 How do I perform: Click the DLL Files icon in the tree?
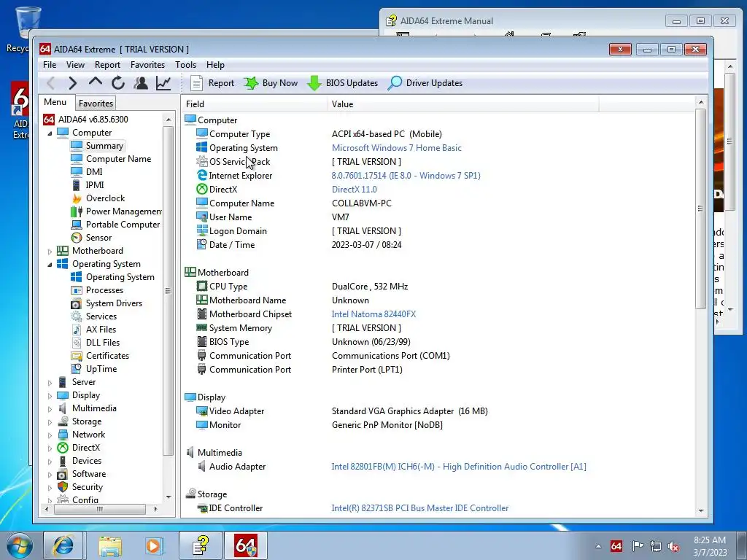tap(76, 343)
